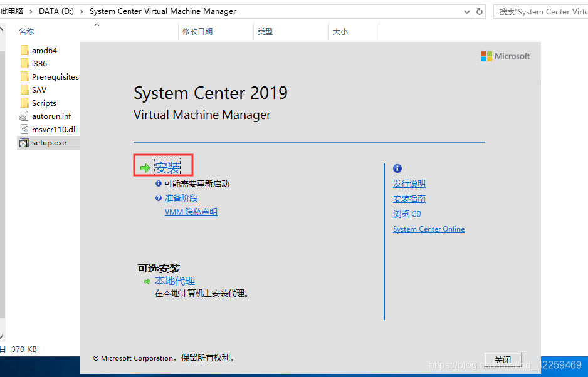Click DATA (D:) in the breadcrumb path
The height and width of the screenshot is (377, 588).
(x=56, y=11)
